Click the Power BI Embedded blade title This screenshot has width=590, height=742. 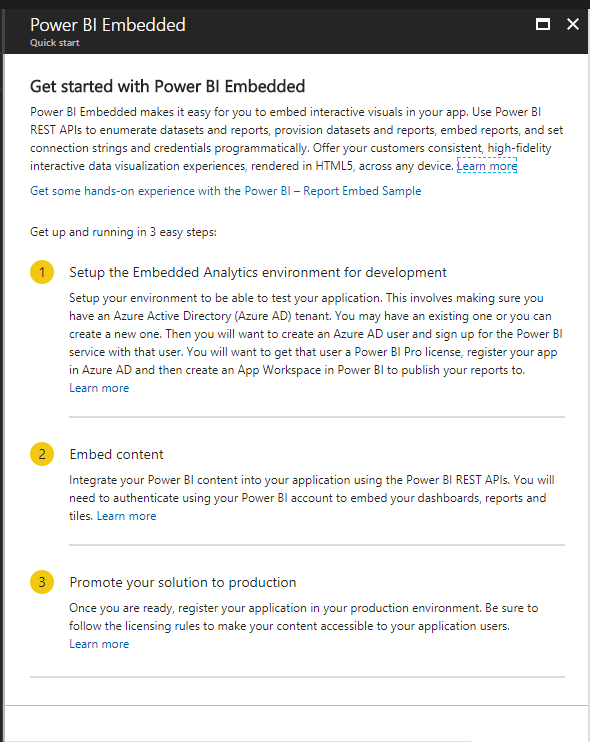pyautogui.click(x=108, y=25)
